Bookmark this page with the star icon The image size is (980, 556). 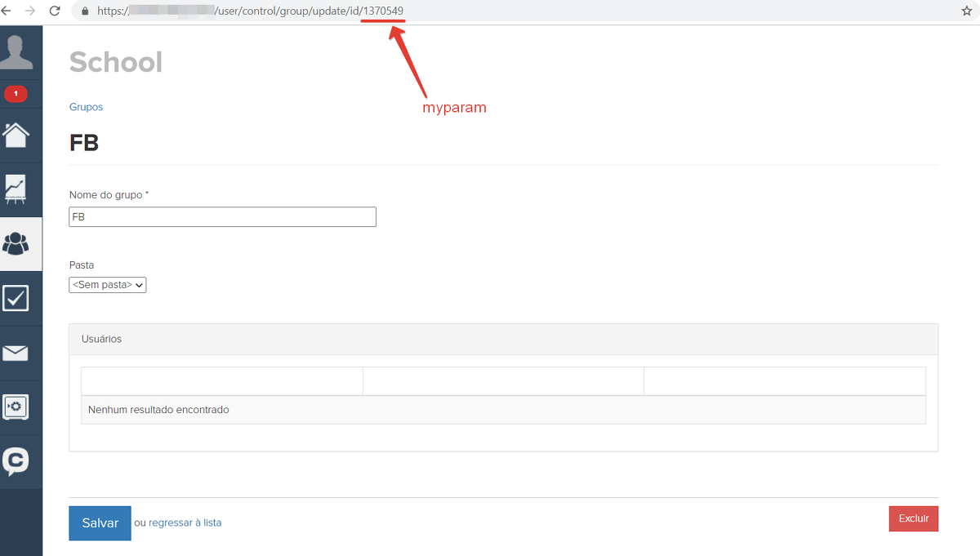point(967,11)
